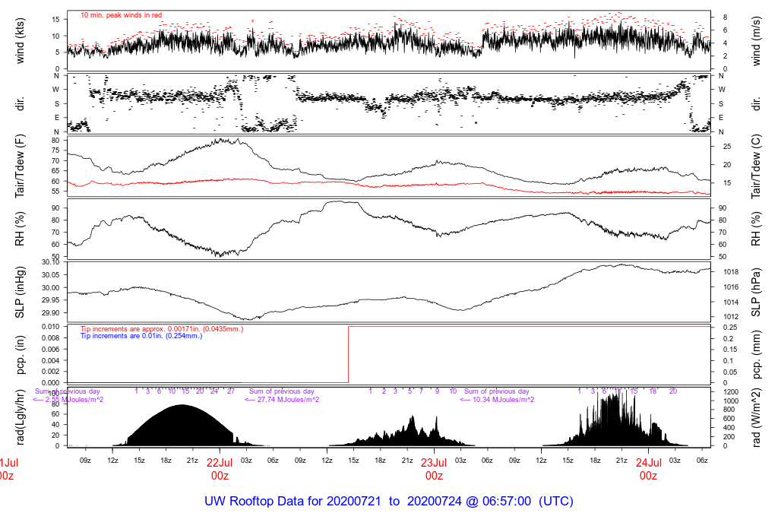The image size is (778, 532).
Task: Click the "24Jul 00z" date marker
Action: pos(649,469)
